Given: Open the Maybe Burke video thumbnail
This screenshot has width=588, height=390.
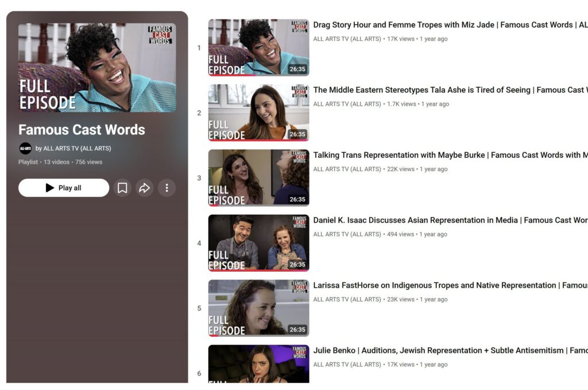Looking at the screenshot, I should pyautogui.click(x=258, y=178).
